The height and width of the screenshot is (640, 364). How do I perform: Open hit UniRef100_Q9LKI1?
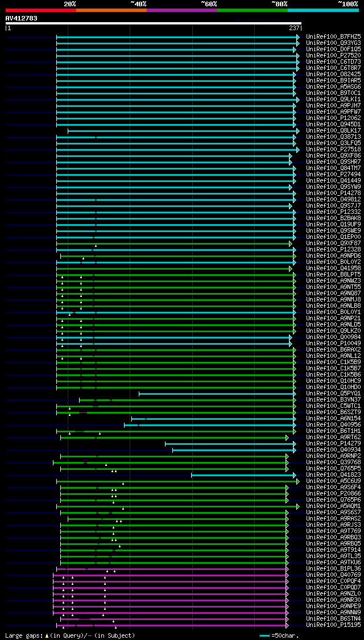[x=333, y=100]
